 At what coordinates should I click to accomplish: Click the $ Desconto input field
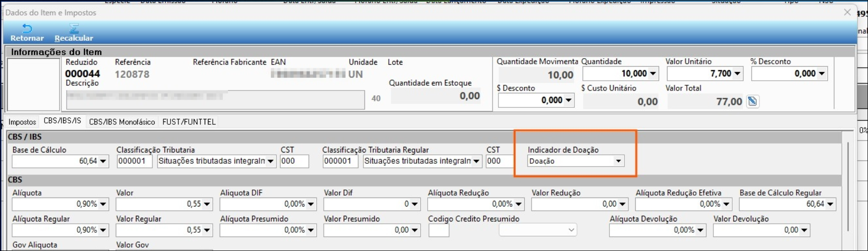[x=530, y=100]
